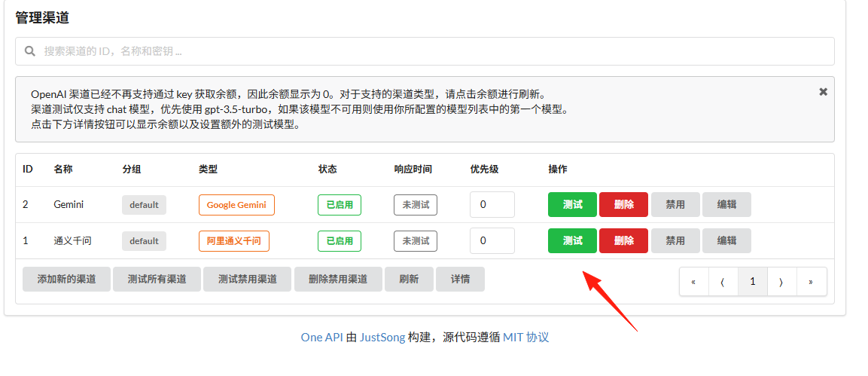The width and height of the screenshot is (868, 376).
Task: Disable the 通义千问 channel
Action: pos(675,241)
